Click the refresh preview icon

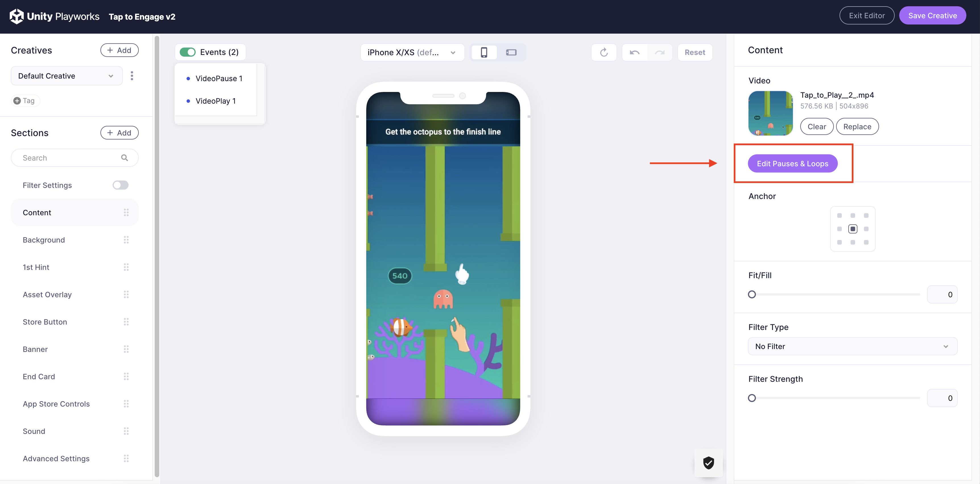(x=604, y=52)
